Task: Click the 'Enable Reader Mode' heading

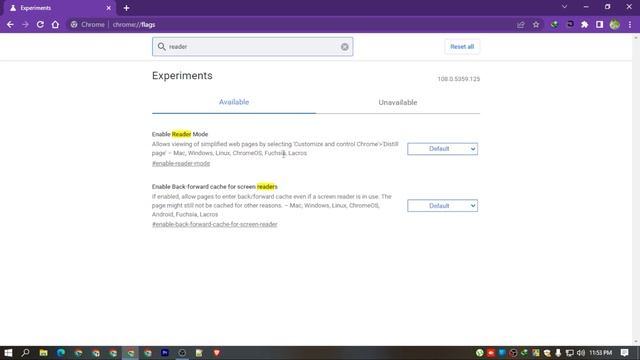Action: click(180, 134)
